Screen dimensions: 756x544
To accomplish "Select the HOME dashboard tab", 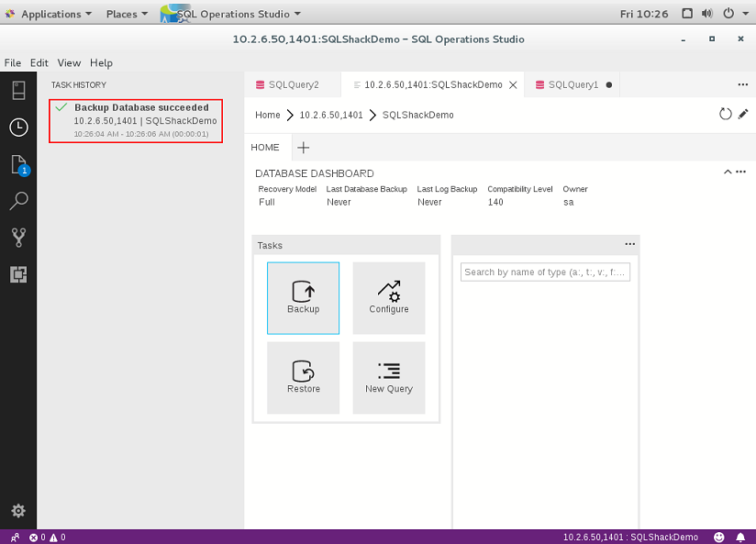I will pyautogui.click(x=265, y=148).
